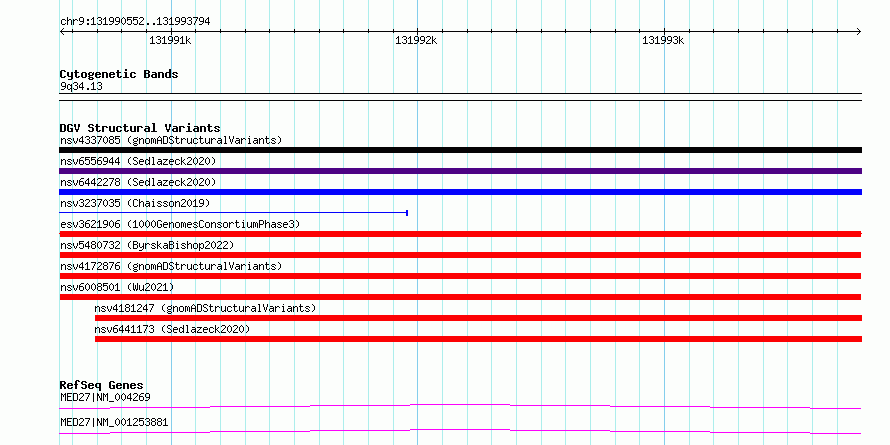Click the esv3621906 (1000GenomesConsortiumPhase3) label
890x445 pixels.
(180, 224)
